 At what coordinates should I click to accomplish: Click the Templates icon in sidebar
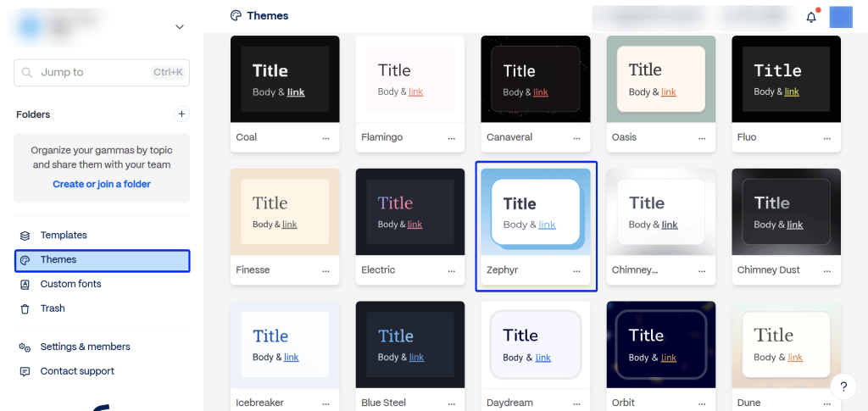(x=25, y=236)
